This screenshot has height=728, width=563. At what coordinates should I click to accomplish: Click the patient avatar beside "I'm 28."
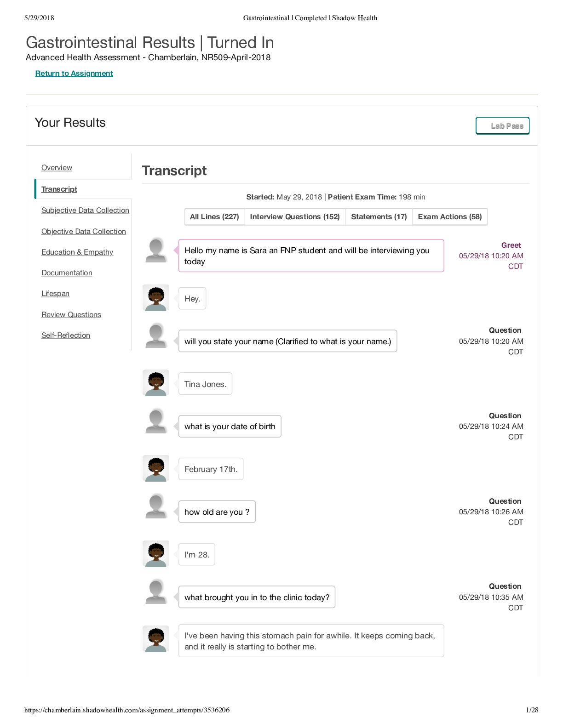(156, 554)
